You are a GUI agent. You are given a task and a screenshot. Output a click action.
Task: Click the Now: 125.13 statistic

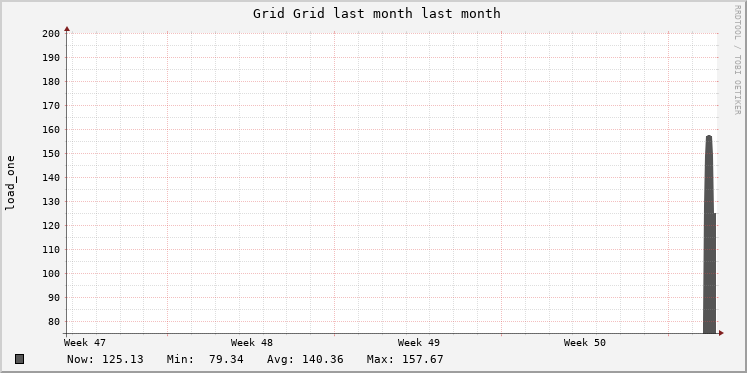pyautogui.click(x=105, y=359)
